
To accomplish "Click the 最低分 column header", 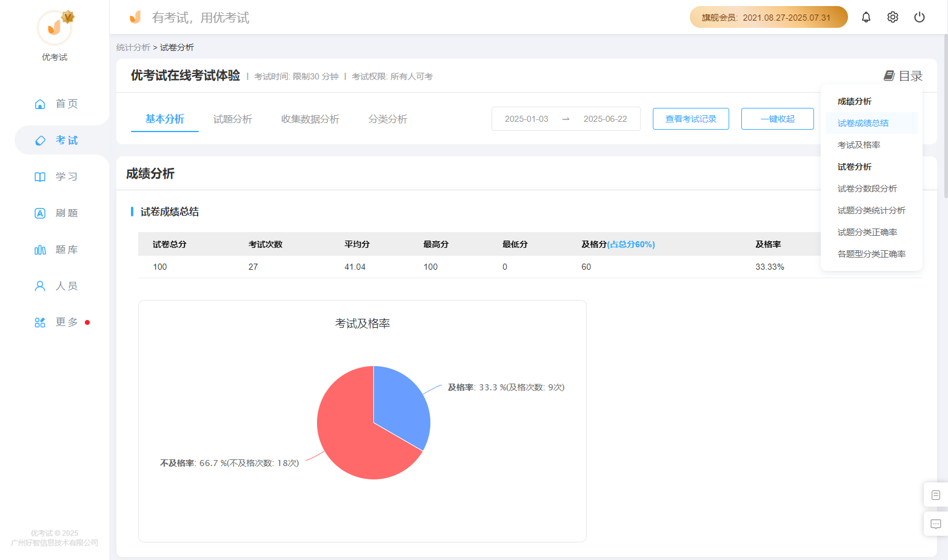I will click(515, 244).
